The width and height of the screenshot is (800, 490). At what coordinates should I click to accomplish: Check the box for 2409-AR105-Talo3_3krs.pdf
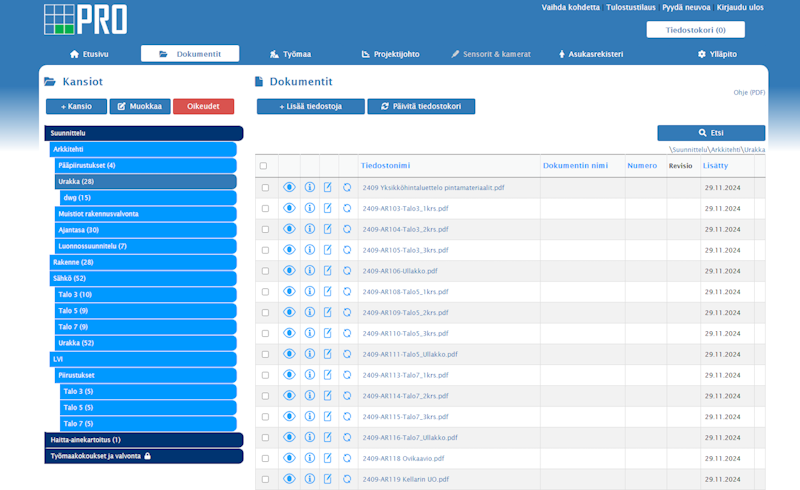coord(265,250)
